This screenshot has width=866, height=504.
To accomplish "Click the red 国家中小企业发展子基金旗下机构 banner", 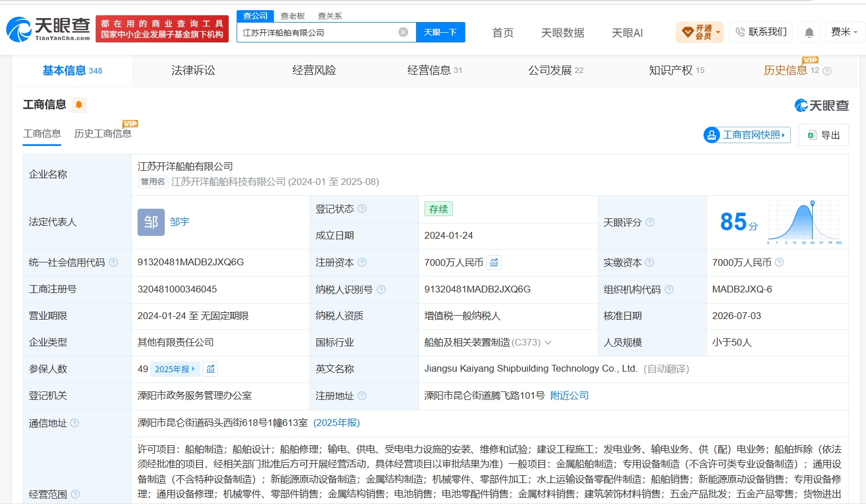I will [162, 29].
